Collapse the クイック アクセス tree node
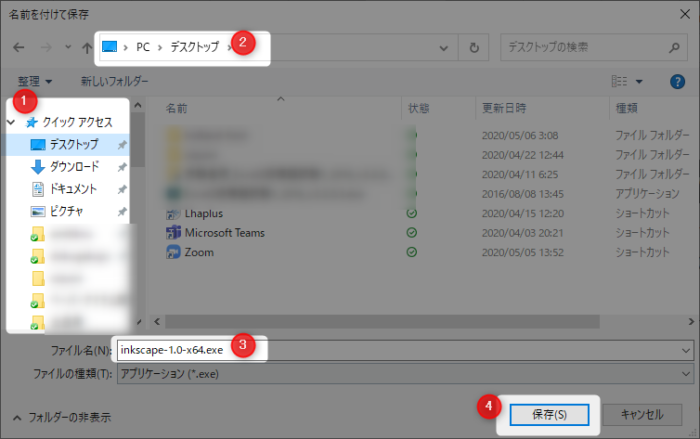This screenshot has width=700, height=439. [x=12, y=122]
